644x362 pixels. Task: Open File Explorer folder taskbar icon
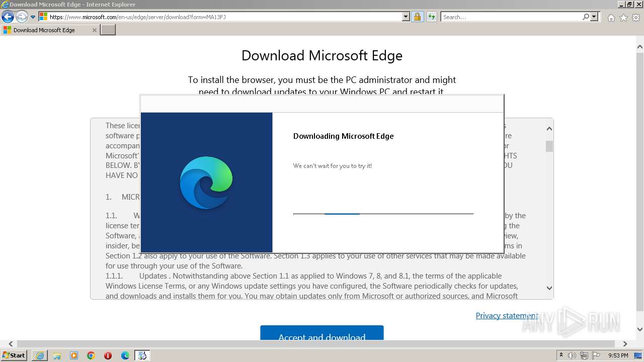57,355
